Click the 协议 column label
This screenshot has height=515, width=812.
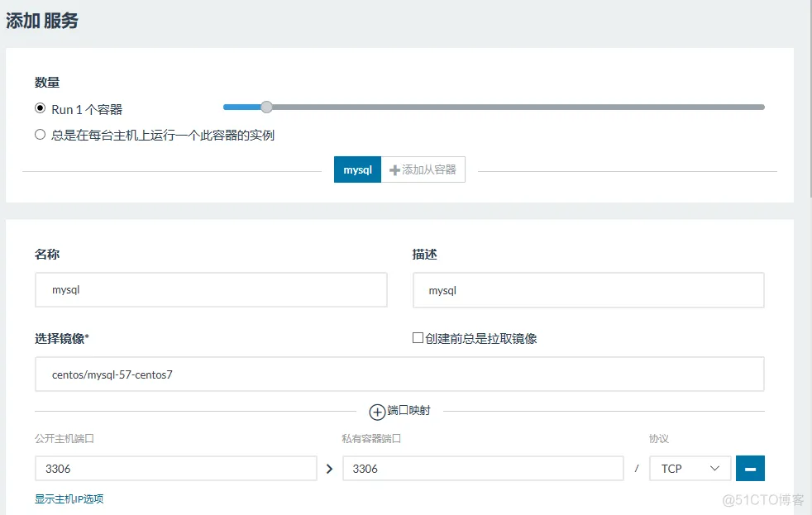click(x=659, y=439)
